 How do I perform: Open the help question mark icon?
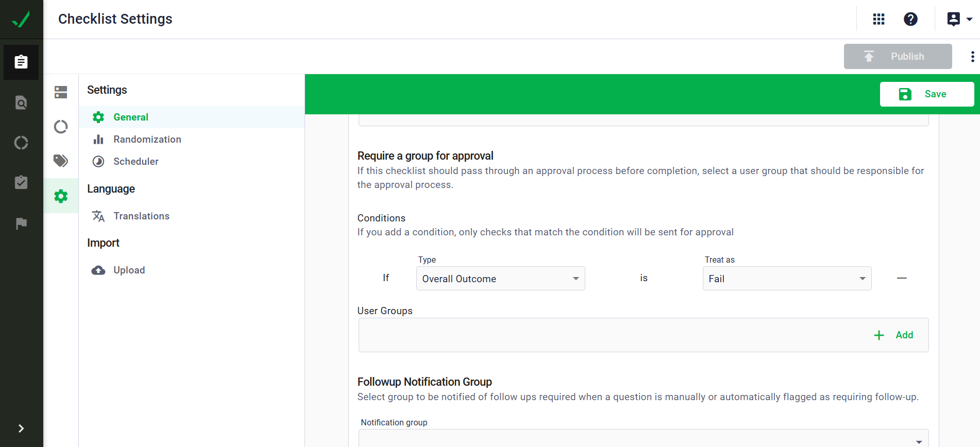(x=910, y=19)
